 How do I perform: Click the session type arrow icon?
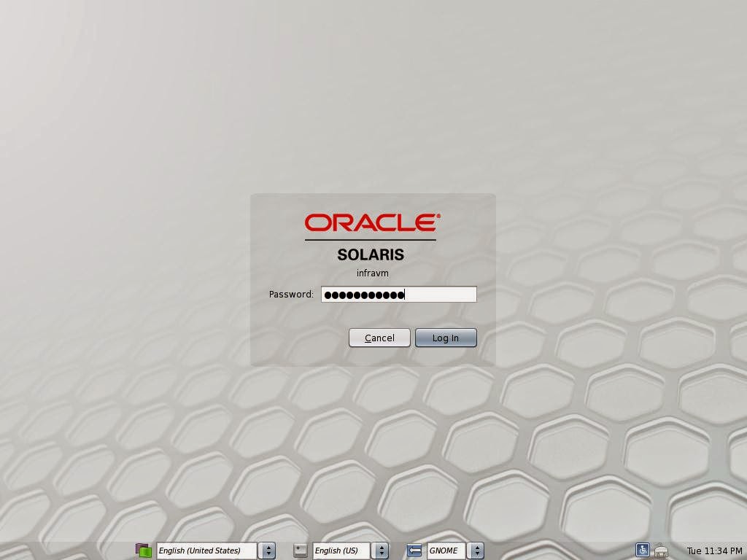click(414, 551)
